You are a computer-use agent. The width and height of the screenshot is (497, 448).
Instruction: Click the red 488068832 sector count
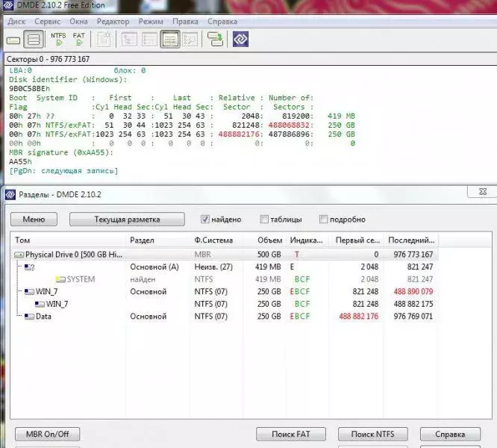(x=289, y=125)
